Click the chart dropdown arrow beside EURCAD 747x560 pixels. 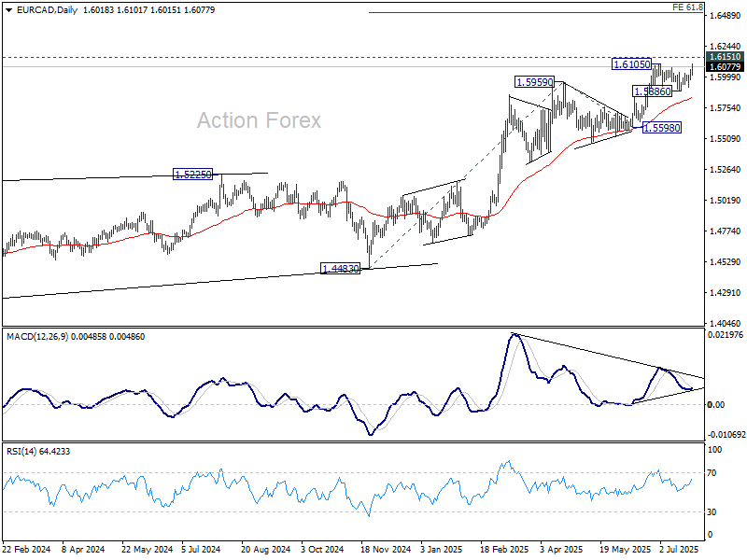9,10
